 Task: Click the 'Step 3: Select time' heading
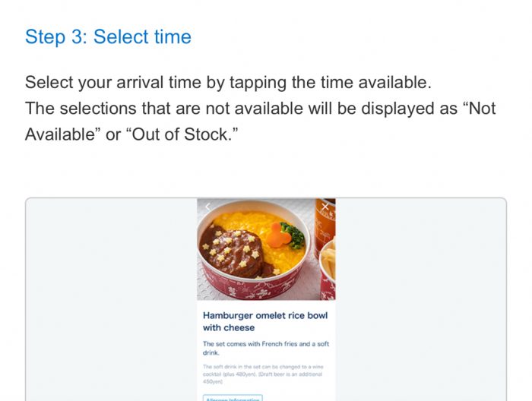[x=108, y=36]
